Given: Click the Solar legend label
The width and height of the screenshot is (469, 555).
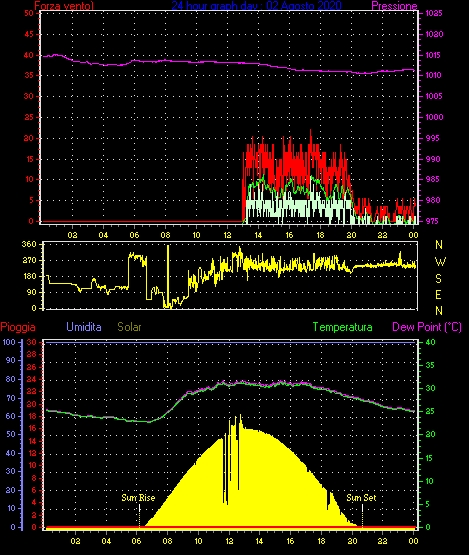Looking at the screenshot, I should pos(129,327).
